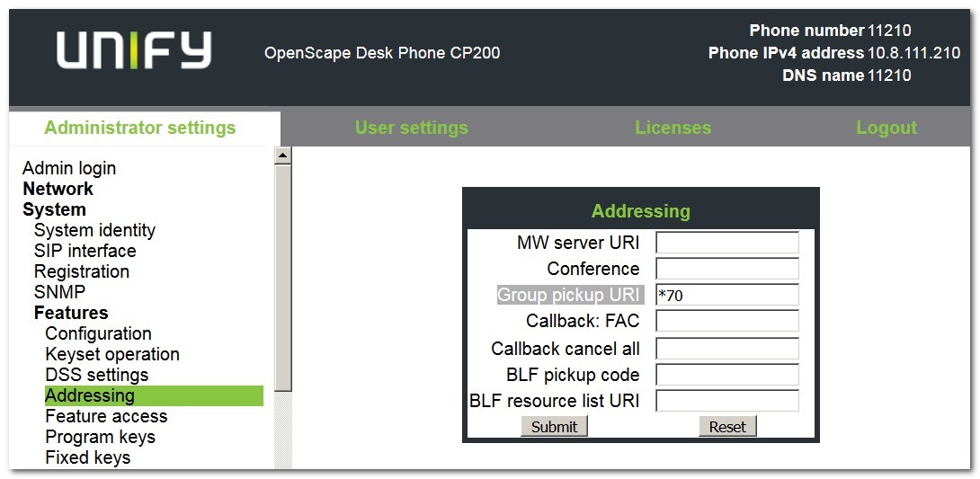Open SNMP settings
Image resolution: width=980 pixels, height=479 pixels.
click(59, 292)
